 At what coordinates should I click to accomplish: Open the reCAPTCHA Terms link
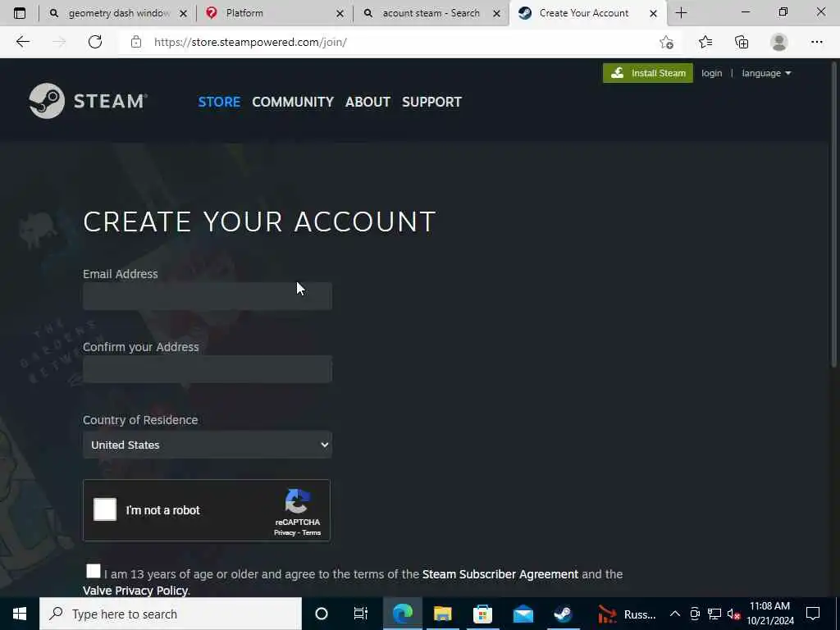(311, 532)
